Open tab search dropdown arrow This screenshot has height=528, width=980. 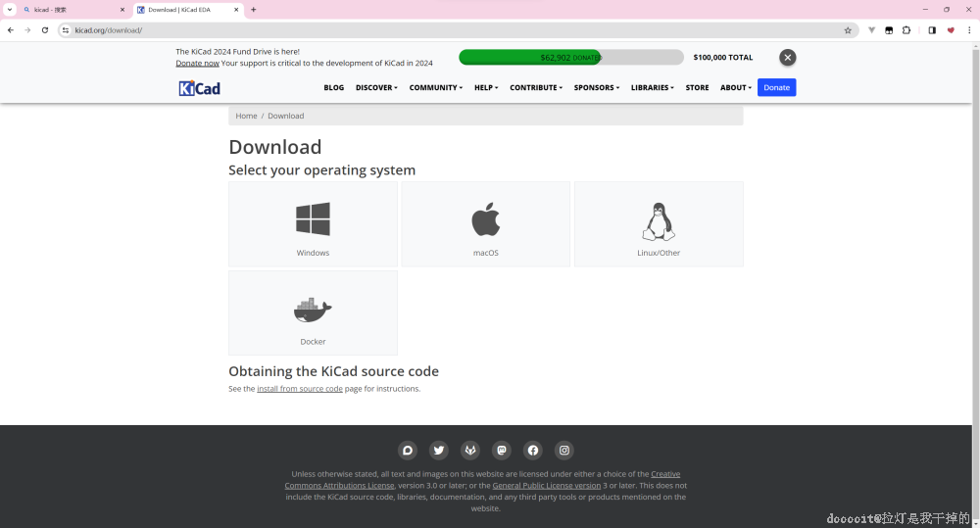coord(10,10)
